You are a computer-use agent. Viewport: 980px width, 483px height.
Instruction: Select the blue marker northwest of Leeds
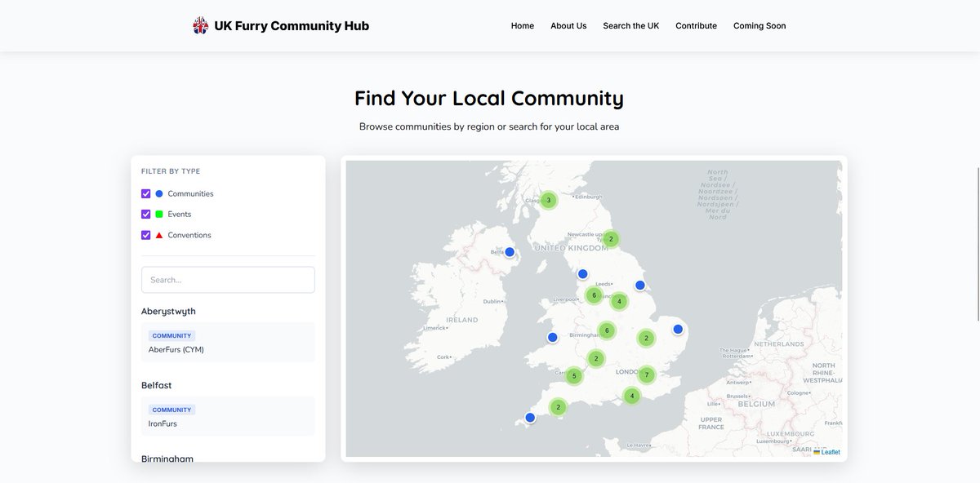[583, 273]
